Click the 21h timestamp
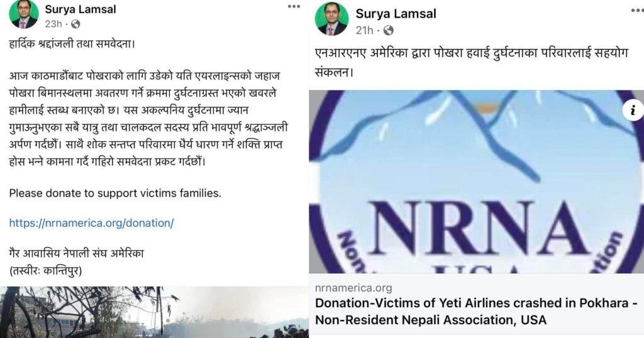The width and height of the screenshot is (644, 338). (365, 30)
